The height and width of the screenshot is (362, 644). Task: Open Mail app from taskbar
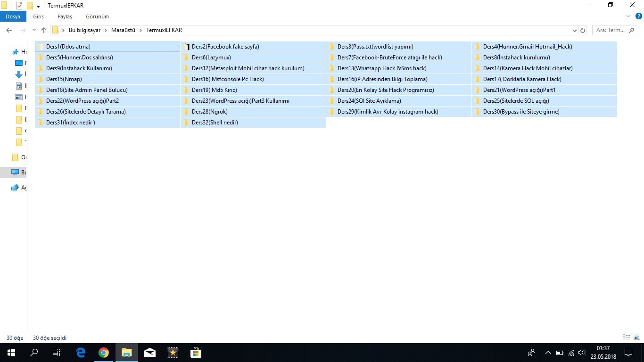click(150, 353)
